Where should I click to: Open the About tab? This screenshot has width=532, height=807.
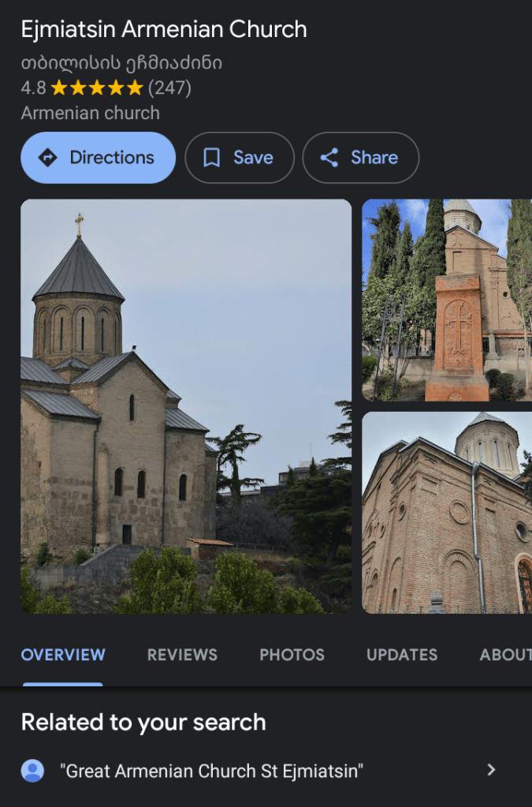click(x=504, y=655)
